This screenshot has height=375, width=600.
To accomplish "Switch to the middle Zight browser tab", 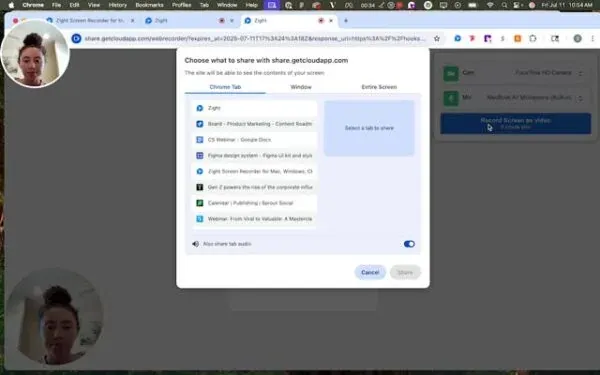I will click(189, 21).
